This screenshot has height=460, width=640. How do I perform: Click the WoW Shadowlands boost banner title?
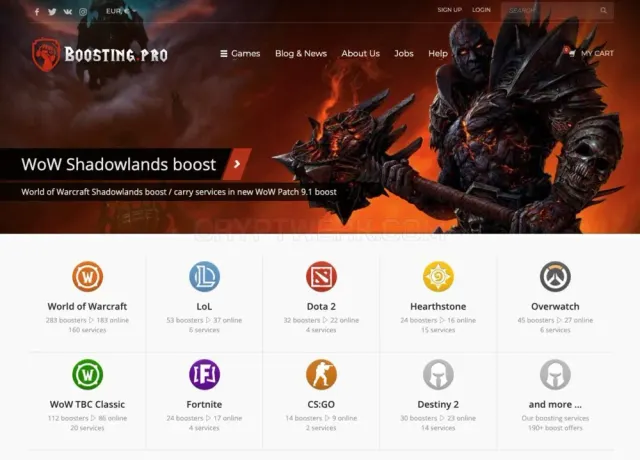pyautogui.click(x=118, y=164)
